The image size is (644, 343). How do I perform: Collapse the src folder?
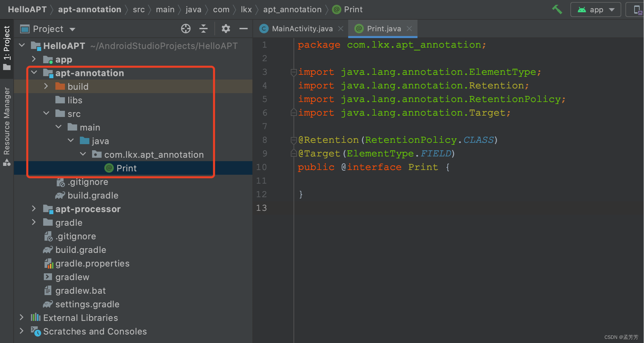tap(46, 114)
